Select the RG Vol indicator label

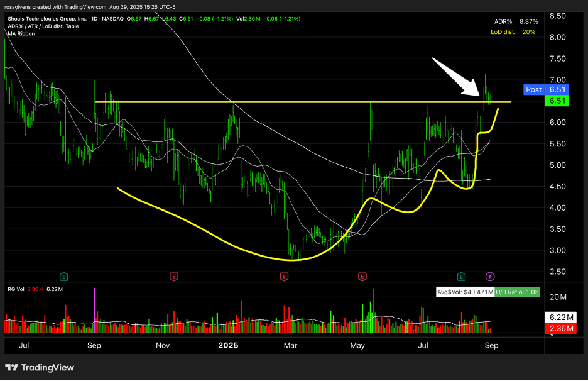(x=15, y=289)
